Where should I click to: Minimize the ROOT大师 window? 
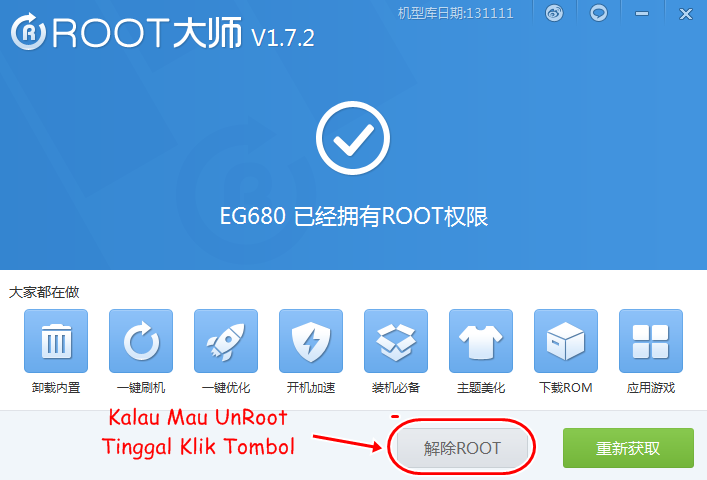pos(642,14)
